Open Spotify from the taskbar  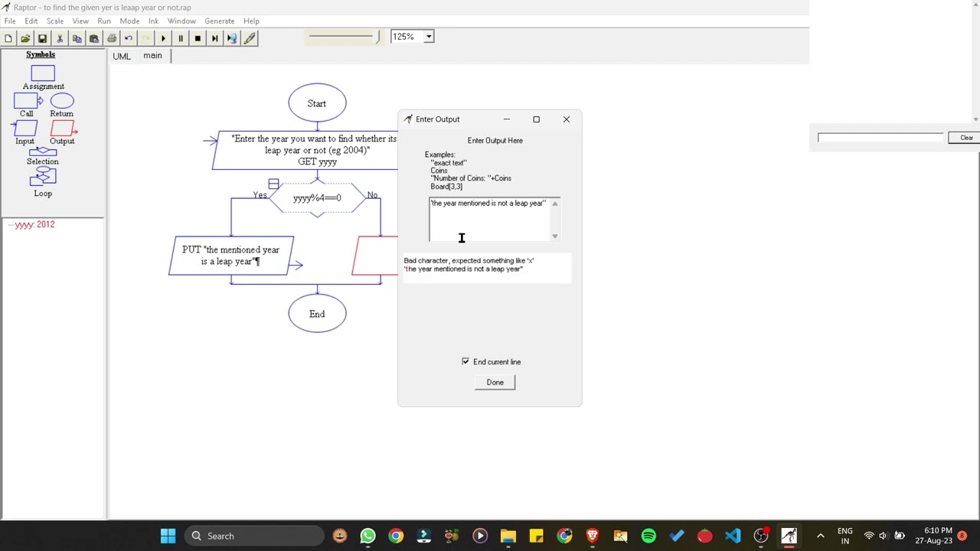coord(648,536)
